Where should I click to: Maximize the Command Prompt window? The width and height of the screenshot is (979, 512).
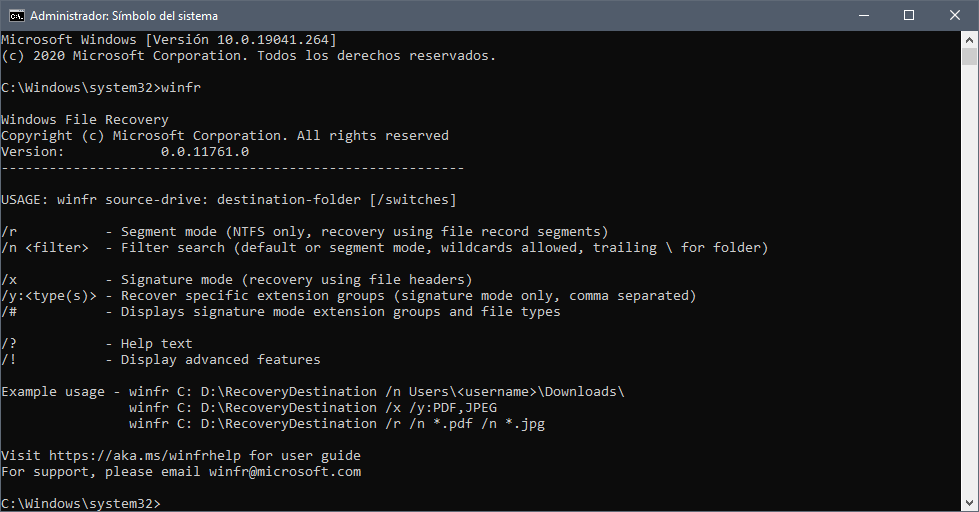[909, 16]
